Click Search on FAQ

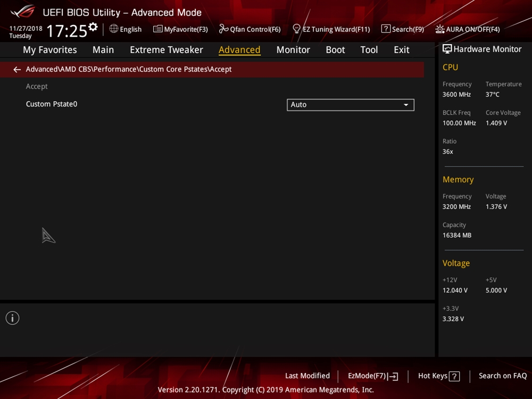(x=503, y=376)
